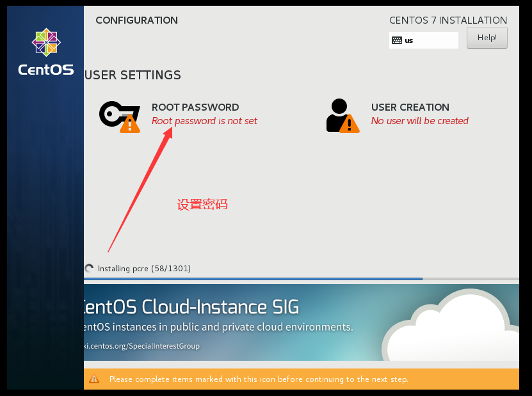This screenshot has height=396, width=532.
Task: Click the CentOS wordmark in sidebar
Action: pos(46,70)
